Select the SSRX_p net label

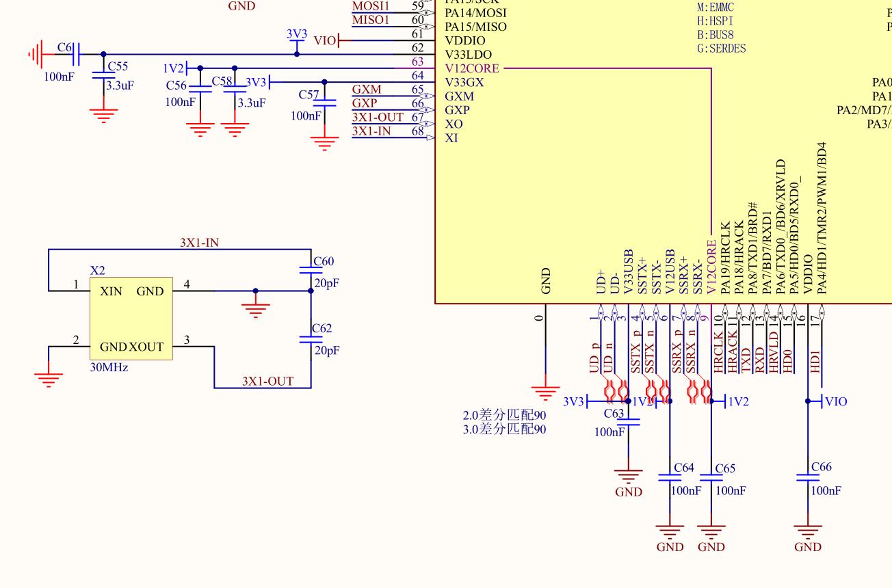click(677, 351)
